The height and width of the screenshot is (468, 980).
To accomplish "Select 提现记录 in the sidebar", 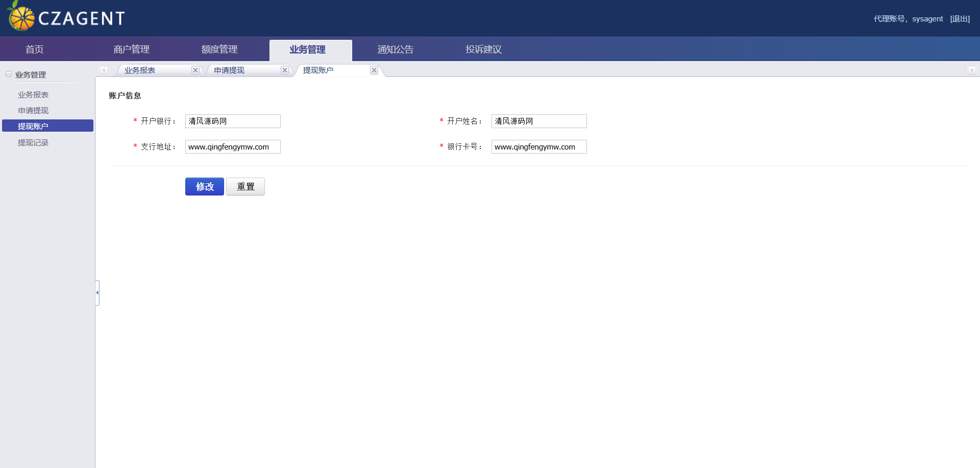I will 33,143.
